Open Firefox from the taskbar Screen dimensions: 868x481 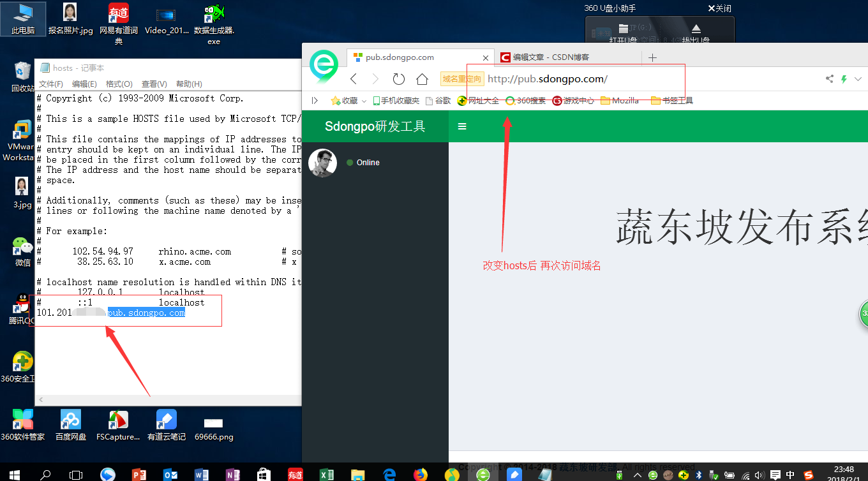[420, 474]
